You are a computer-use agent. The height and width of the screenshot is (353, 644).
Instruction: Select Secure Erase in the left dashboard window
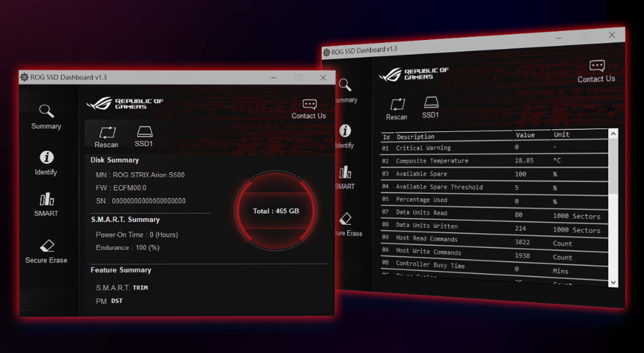[x=46, y=251]
